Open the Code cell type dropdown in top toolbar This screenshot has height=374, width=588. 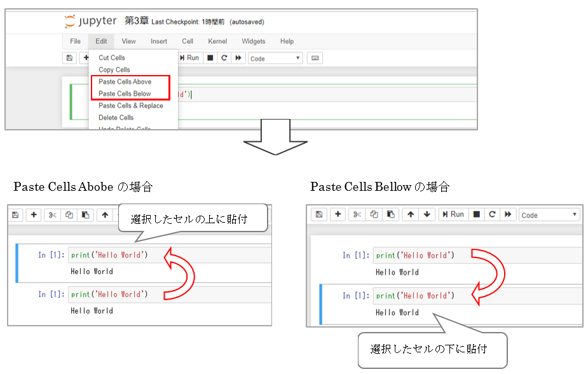(x=275, y=58)
